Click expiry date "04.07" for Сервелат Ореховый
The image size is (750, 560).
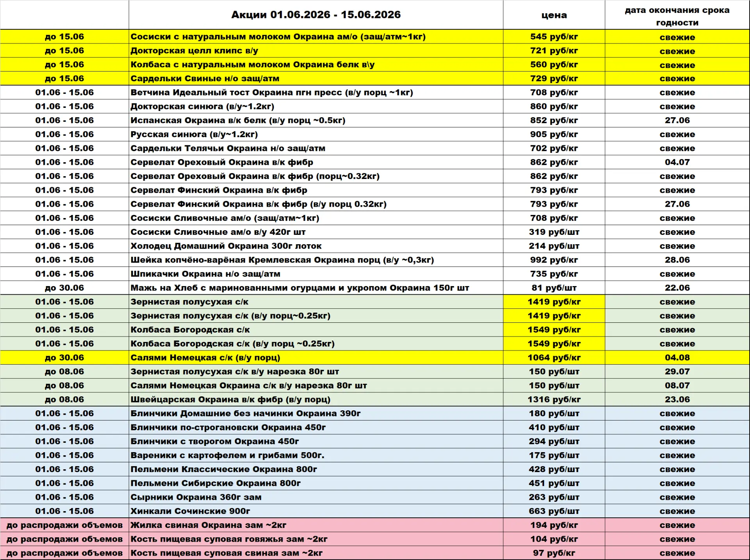(x=677, y=162)
